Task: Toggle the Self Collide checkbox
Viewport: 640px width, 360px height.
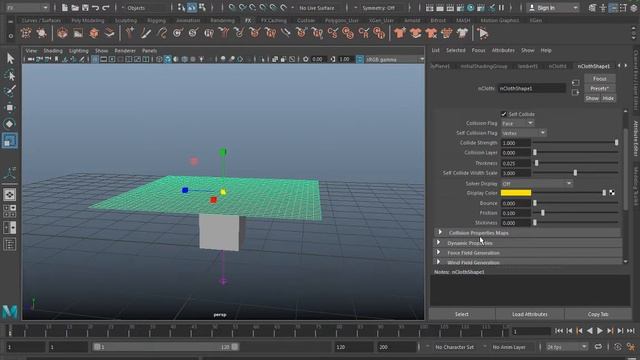Action: 504,114
